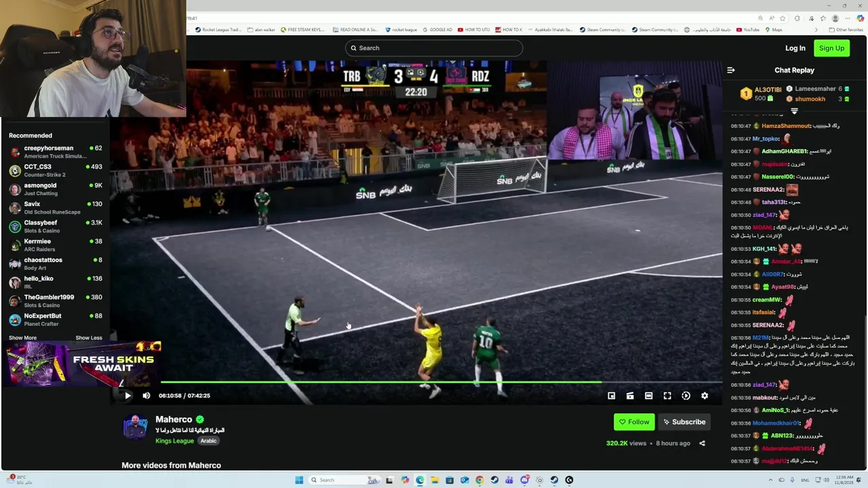Open the Windows Start menu

299,480
